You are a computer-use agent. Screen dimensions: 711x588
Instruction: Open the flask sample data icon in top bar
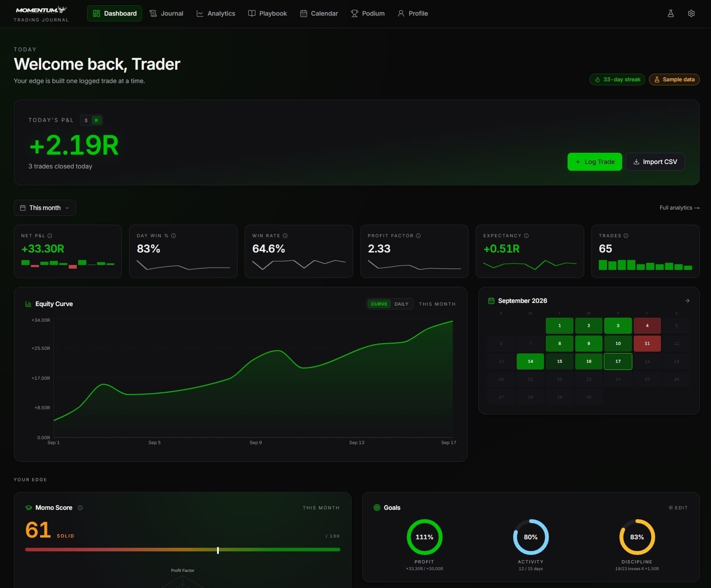pos(670,13)
